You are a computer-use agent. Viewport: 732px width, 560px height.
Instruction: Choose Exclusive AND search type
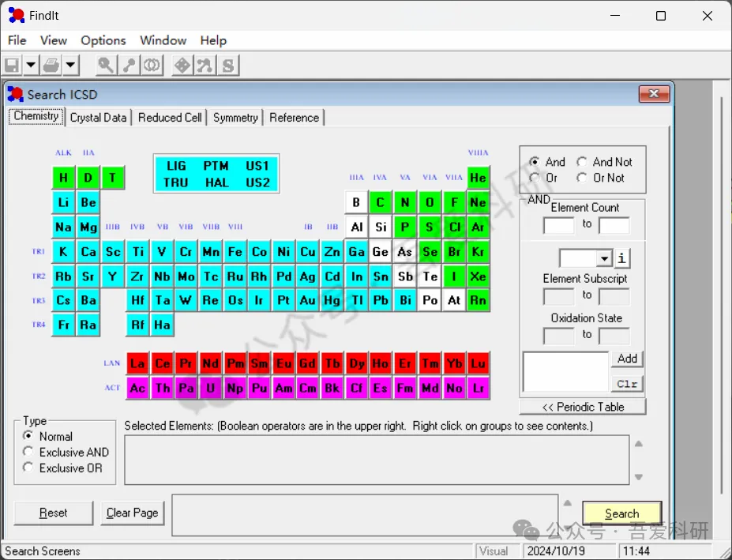click(28, 452)
